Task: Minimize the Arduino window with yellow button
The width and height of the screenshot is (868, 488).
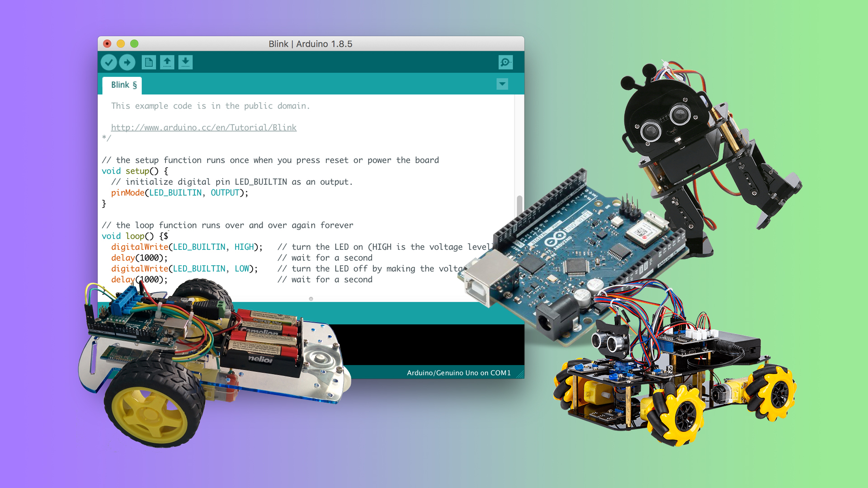Action: tap(121, 44)
